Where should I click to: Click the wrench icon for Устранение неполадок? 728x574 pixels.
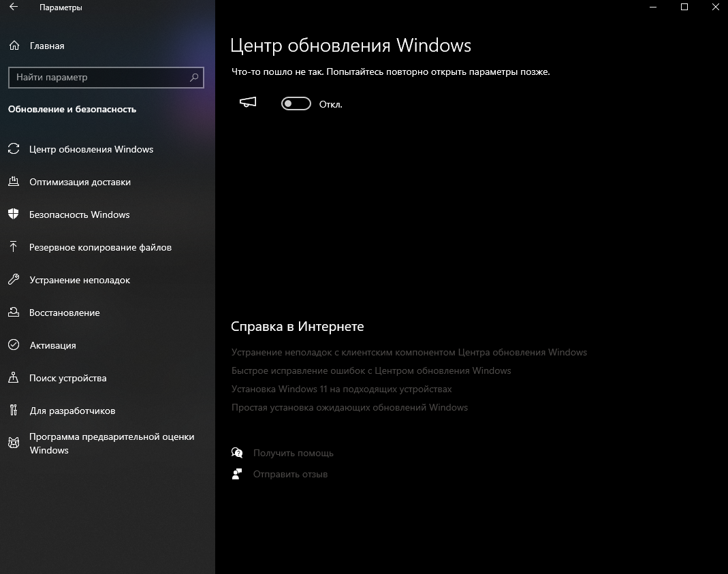click(x=14, y=279)
